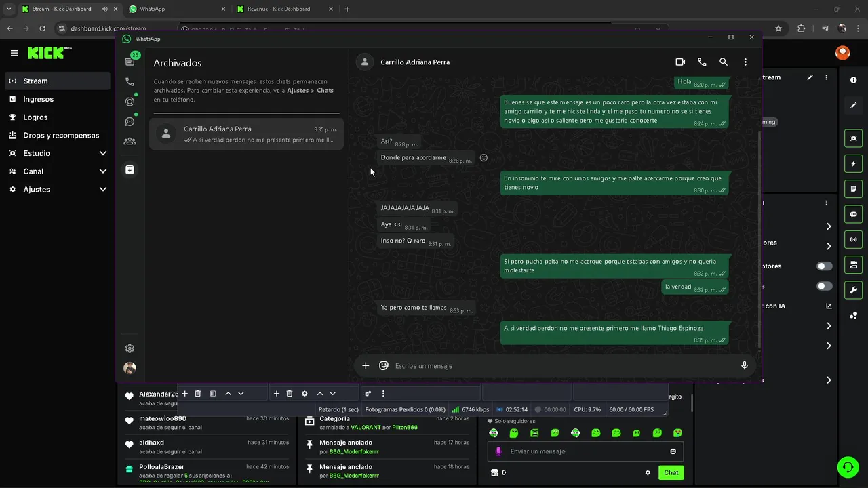The image size is (868, 488).
Task: Open the Kick hamburger menu
Action: click(x=14, y=53)
